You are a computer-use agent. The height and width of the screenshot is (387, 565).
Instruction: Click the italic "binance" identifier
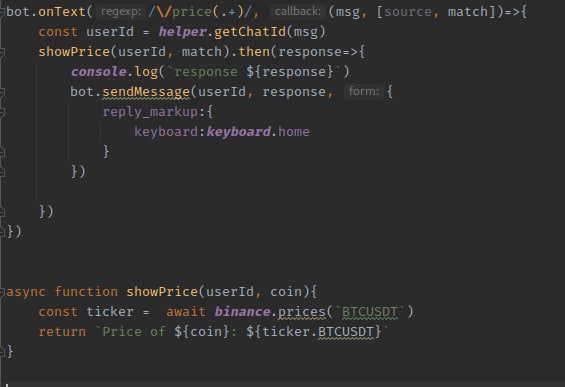(x=242, y=312)
